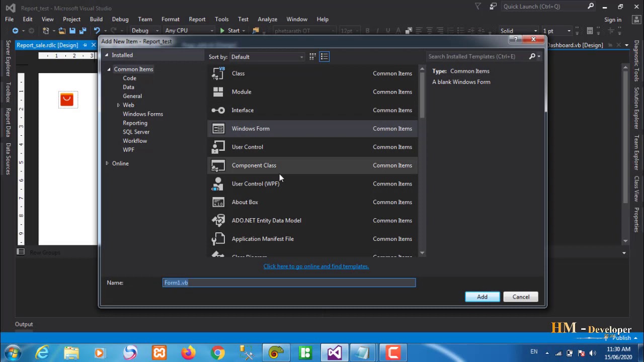Open the Output panel tab
The image size is (644, 362).
tap(24, 324)
